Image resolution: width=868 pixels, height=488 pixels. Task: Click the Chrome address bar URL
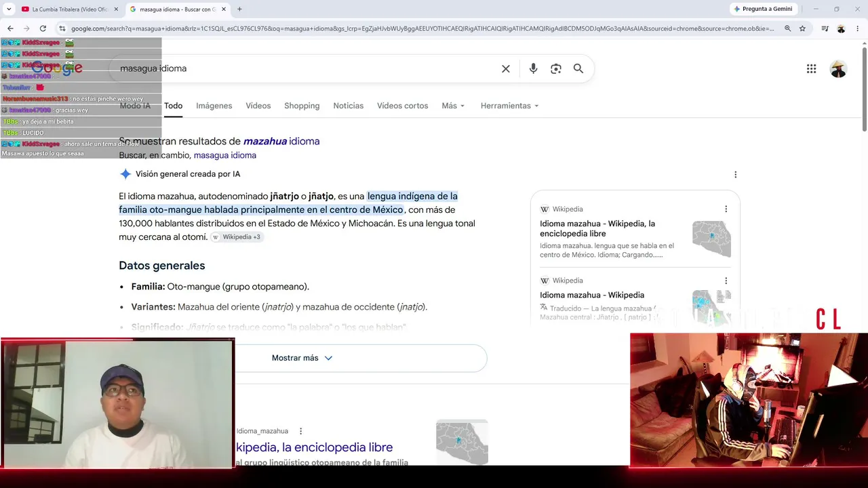click(422, 28)
